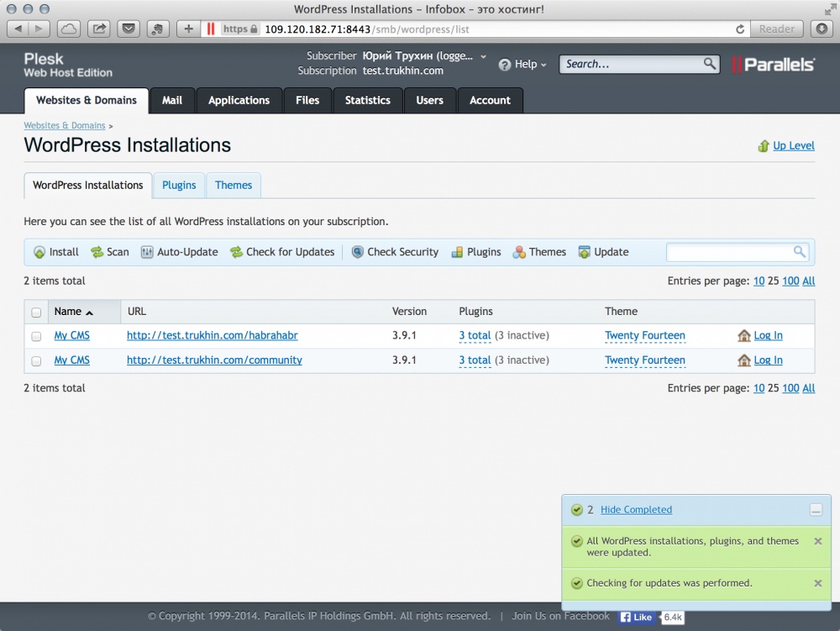Click the iCloud tabs icon
The height and width of the screenshot is (631, 840).
[x=69, y=29]
